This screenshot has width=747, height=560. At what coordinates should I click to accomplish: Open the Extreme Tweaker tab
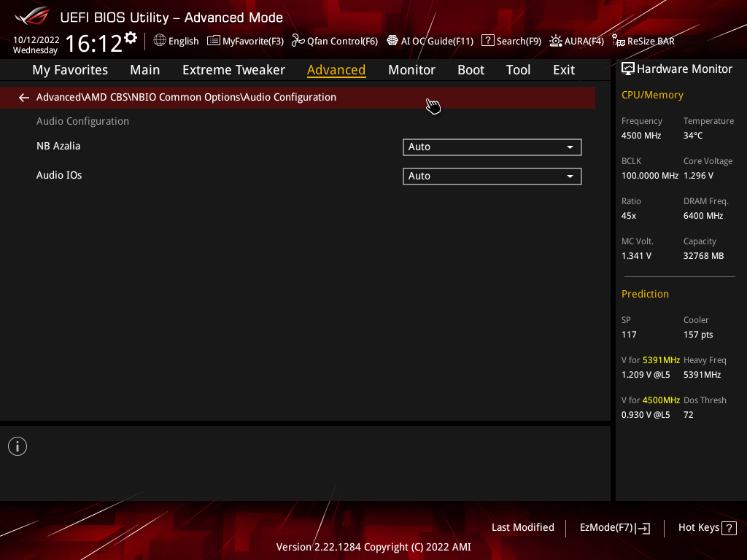click(233, 70)
